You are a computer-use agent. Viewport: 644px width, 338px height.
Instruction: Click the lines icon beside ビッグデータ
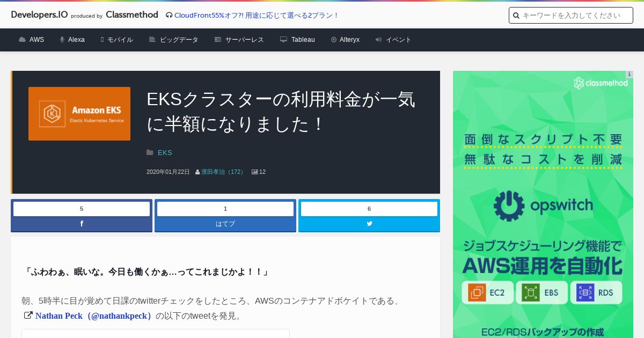coord(152,40)
